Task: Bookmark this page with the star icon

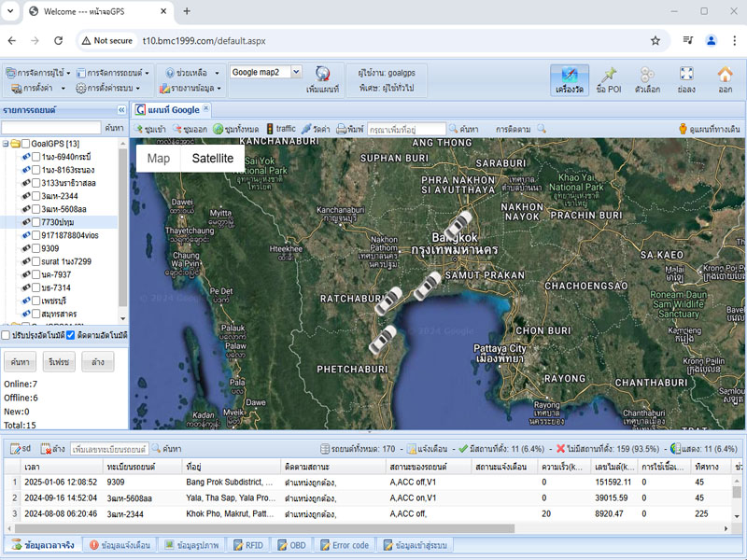Action: (x=655, y=41)
